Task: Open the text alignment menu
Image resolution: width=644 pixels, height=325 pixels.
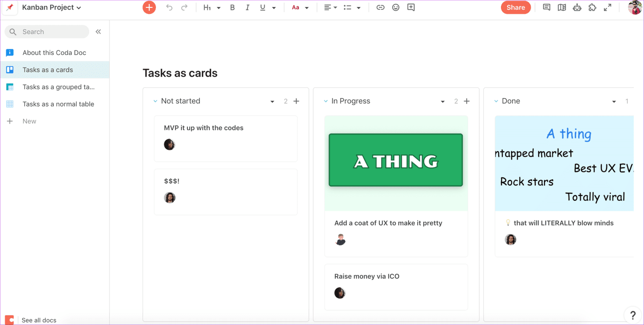Action: (330, 7)
